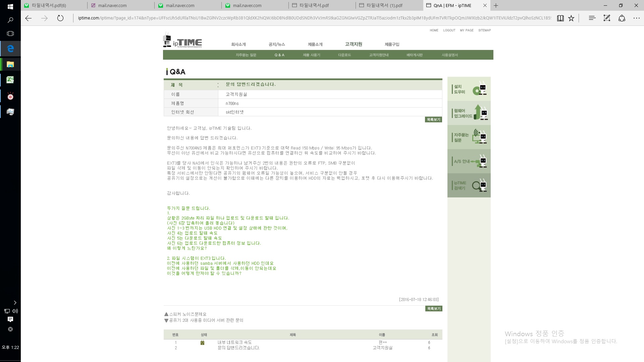The height and width of the screenshot is (362, 644).
Task: Click the browser address bar
Action: coord(314,18)
